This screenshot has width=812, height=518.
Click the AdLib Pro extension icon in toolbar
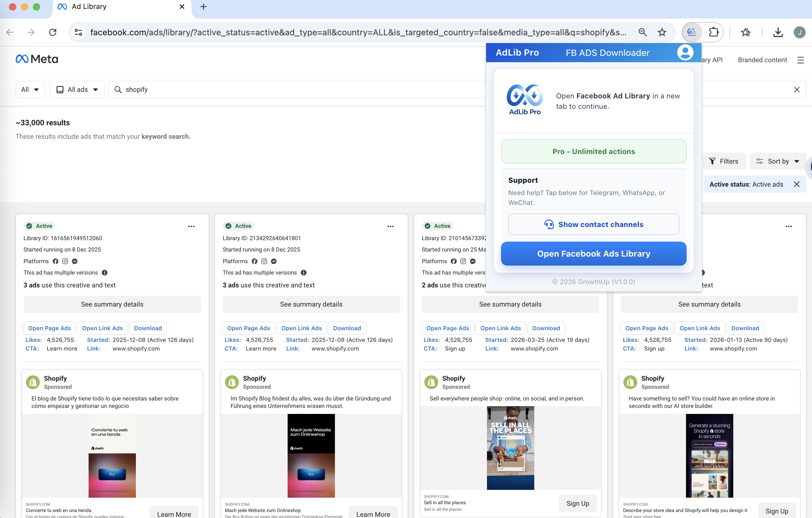(692, 32)
